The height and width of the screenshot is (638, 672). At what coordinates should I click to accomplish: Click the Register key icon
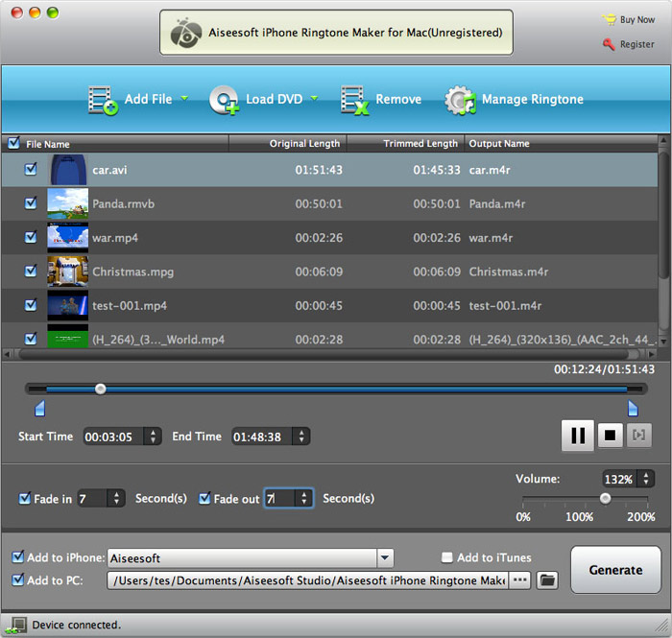click(x=609, y=44)
